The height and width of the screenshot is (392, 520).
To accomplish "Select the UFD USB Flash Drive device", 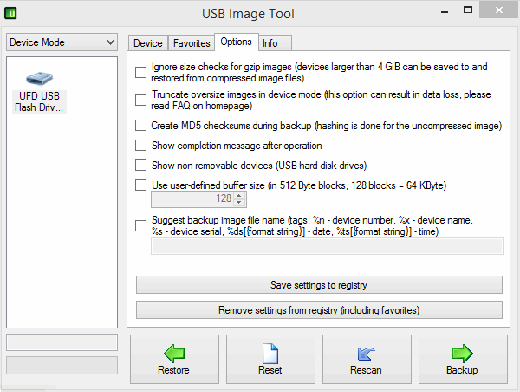I will point(39,92).
